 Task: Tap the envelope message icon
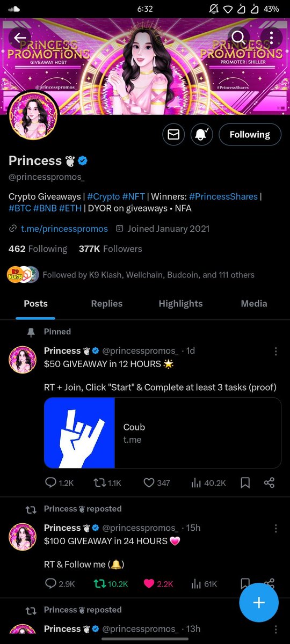click(173, 135)
